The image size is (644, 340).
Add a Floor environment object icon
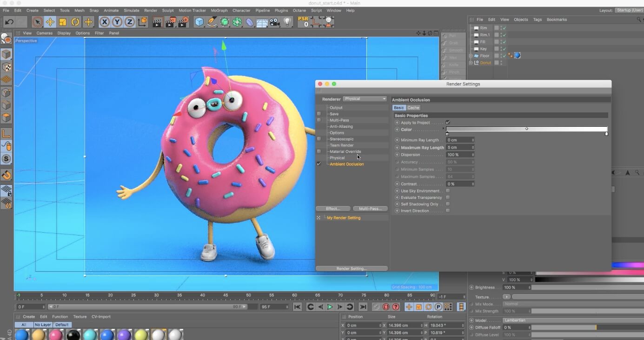click(262, 22)
